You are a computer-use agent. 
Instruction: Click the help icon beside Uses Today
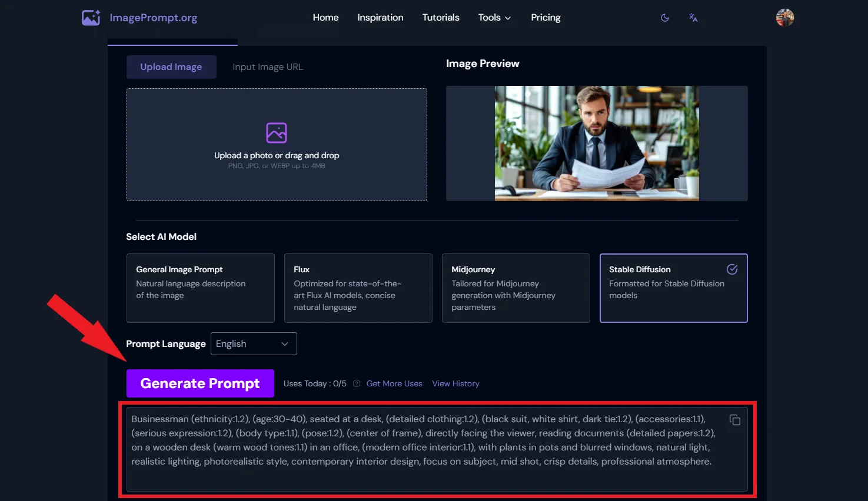click(x=357, y=383)
